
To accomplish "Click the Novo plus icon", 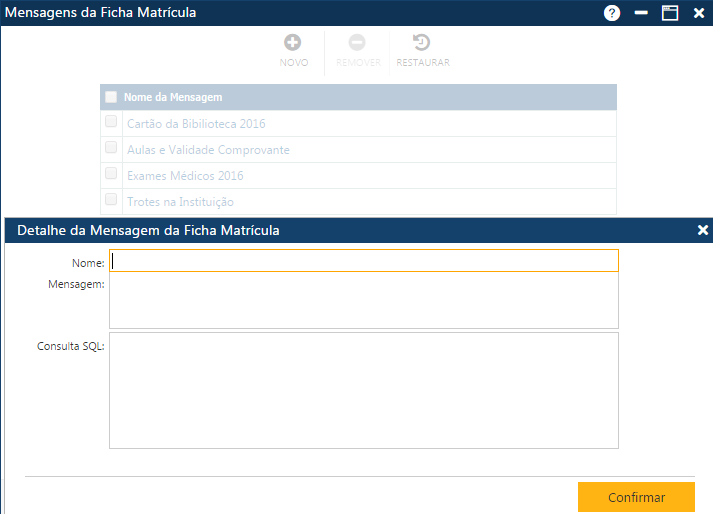I will click(293, 43).
